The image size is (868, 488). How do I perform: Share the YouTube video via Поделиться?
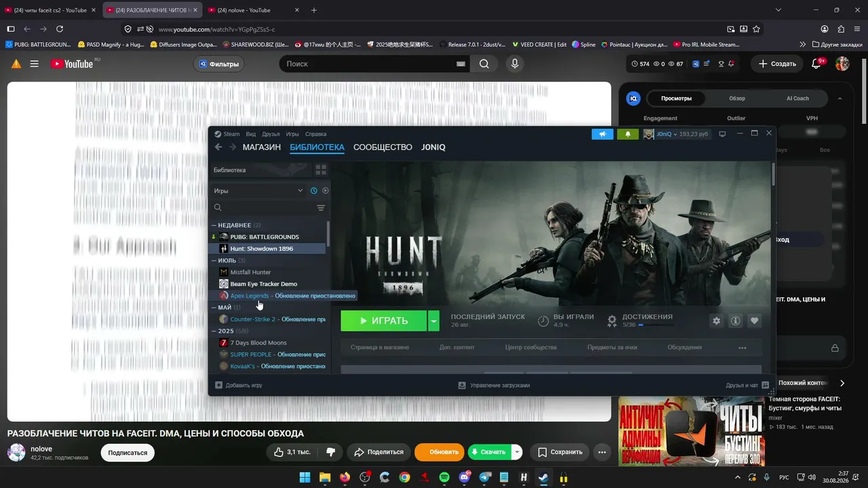379,452
